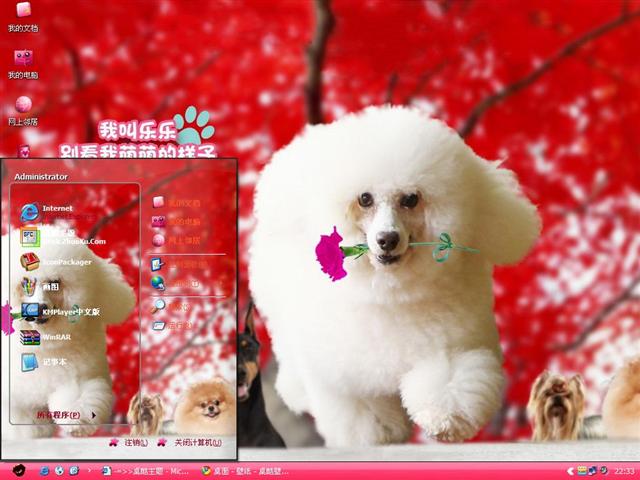Image resolution: width=640 pixels, height=480 pixels.
Task: Open 我的文档 in Start menu right column
Action: [176, 202]
